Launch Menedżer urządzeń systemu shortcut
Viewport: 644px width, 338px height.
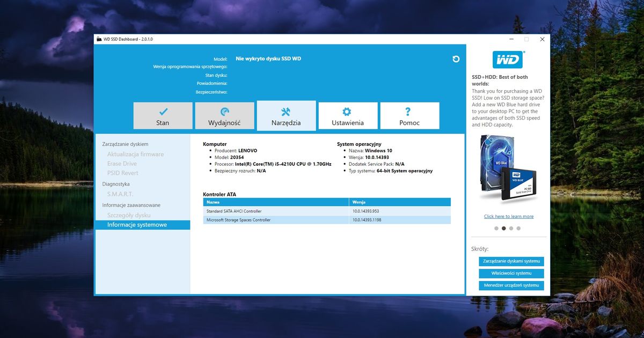point(511,285)
